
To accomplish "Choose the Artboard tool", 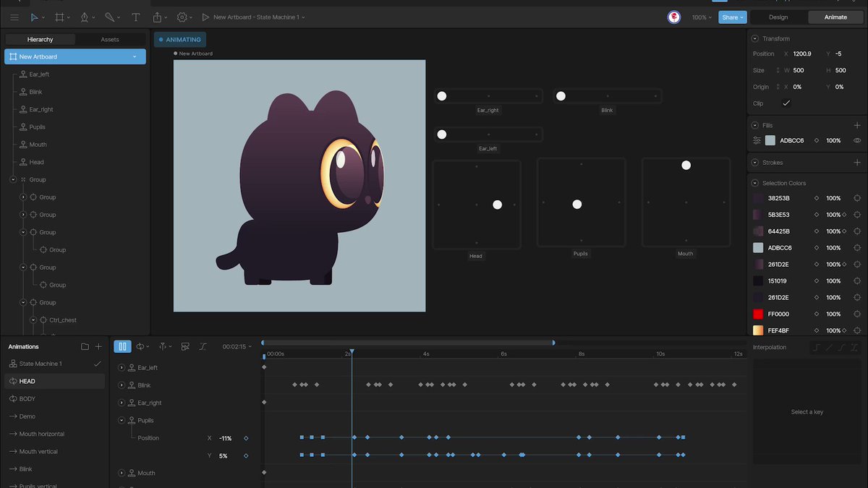I will (x=60, y=17).
